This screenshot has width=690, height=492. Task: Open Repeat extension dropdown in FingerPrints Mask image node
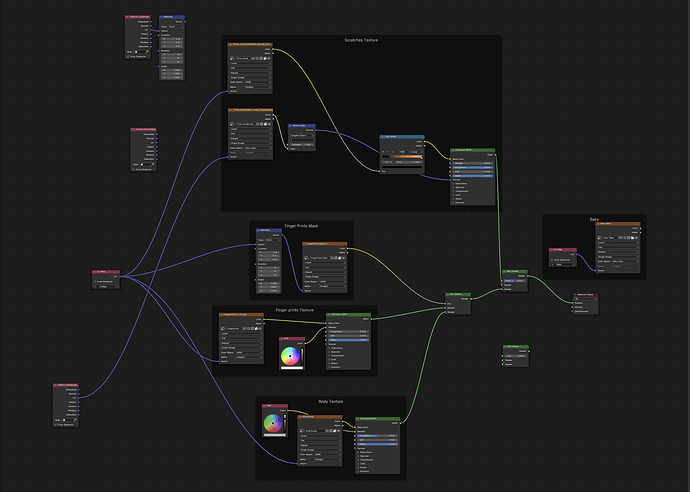pyautogui.click(x=325, y=272)
